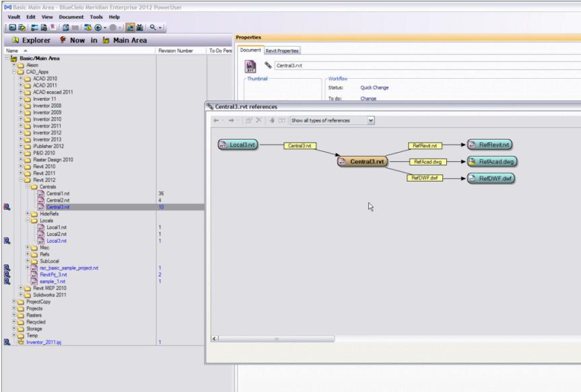Switch to the Revit Properties tab
This screenshot has height=392, width=581.
(x=283, y=50)
